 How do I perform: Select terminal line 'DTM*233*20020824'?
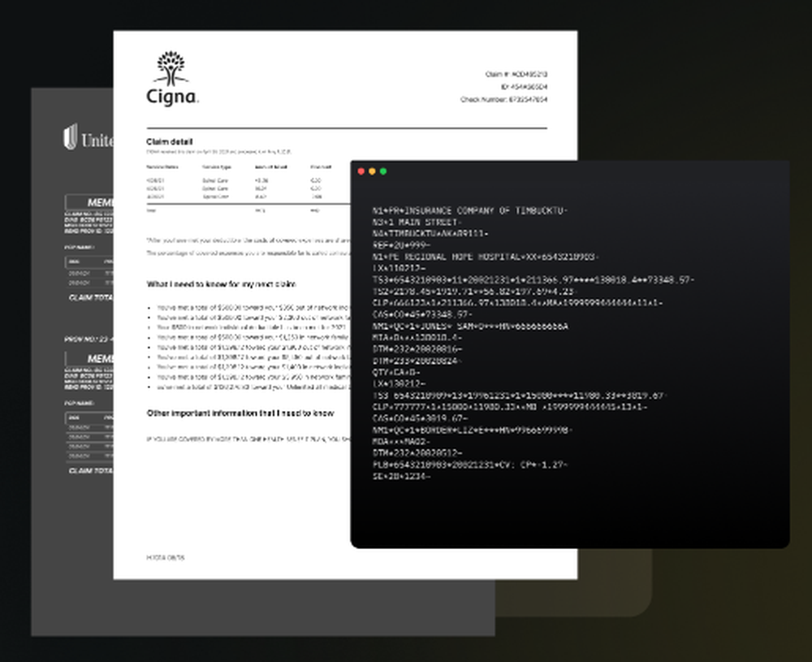417,361
